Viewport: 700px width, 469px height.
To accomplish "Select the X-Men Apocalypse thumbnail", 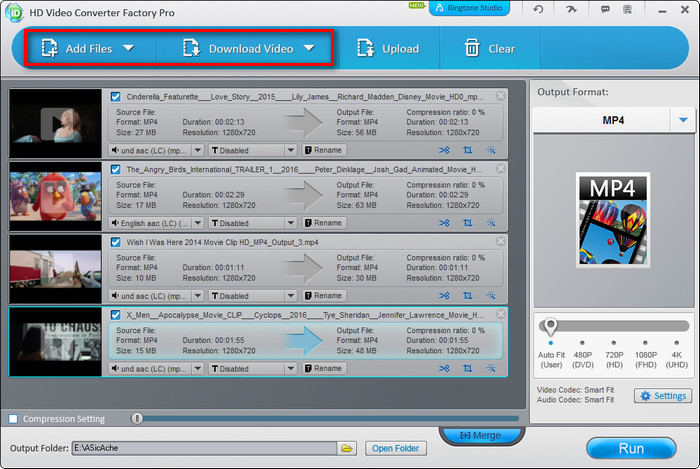I will (x=55, y=342).
